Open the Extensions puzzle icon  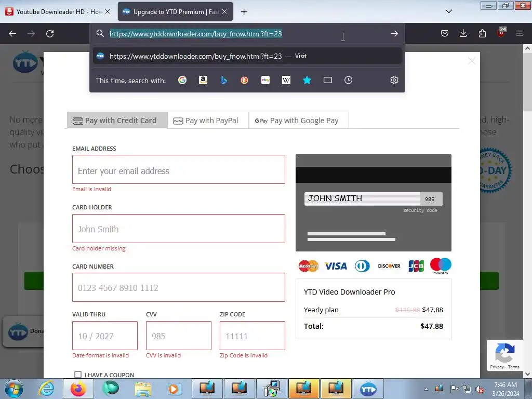point(482,33)
